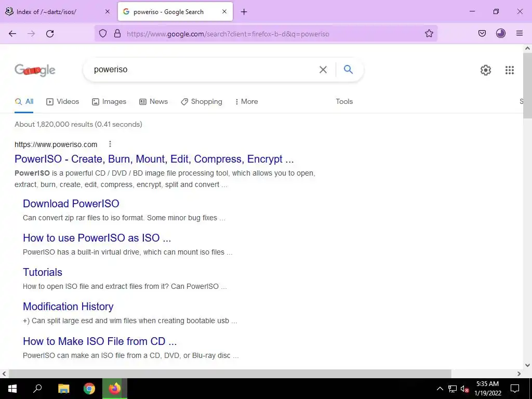This screenshot has width=532, height=399.
Task: Click the vertical scrollbar thumb
Action: pos(527,85)
